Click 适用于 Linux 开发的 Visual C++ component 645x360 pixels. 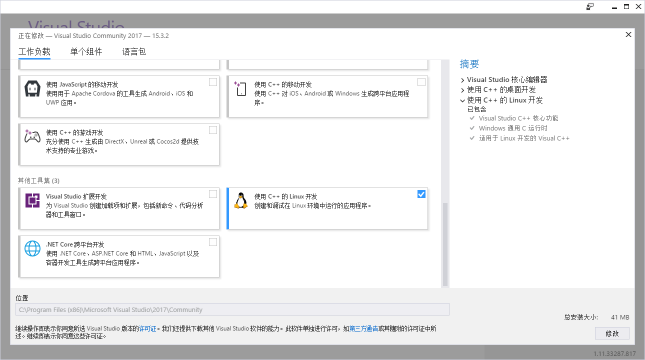(x=524, y=138)
